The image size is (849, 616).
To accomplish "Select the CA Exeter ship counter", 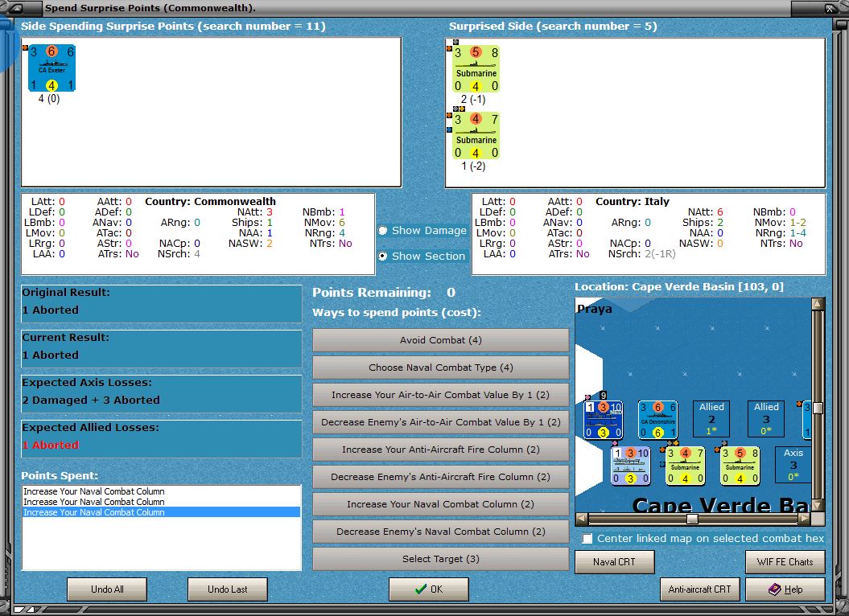I will (x=52, y=68).
